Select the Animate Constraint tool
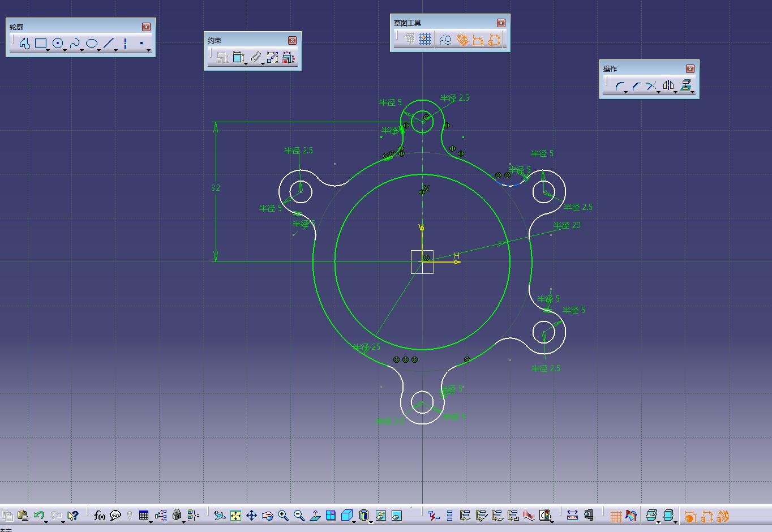This screenshot has width=772, height=532. pyautogui.click(x=272, y=57)
